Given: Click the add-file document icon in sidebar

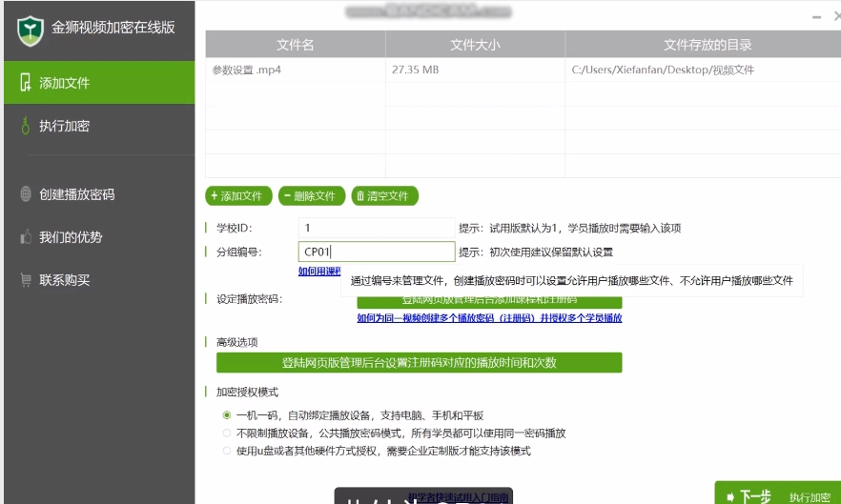Looking at the screenshot, I should [25, 83].
